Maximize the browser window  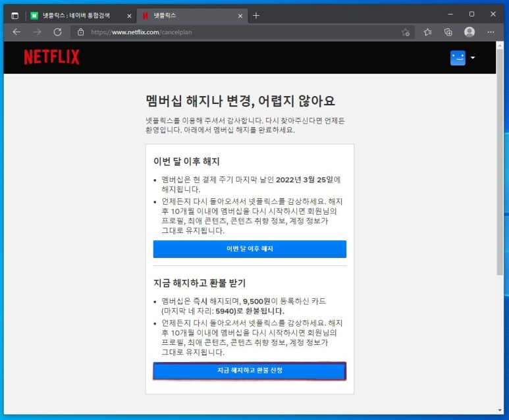point(471,14)
